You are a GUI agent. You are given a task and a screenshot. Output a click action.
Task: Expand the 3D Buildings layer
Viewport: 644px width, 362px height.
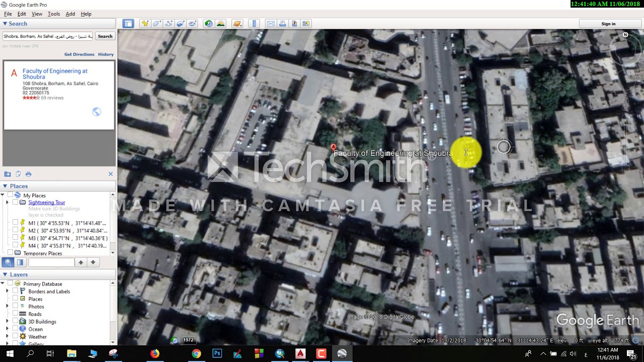coord(8,321)
